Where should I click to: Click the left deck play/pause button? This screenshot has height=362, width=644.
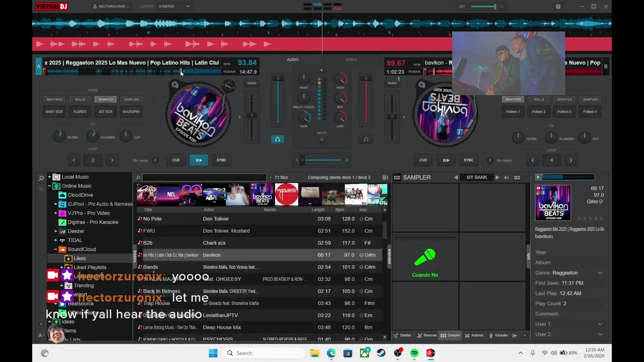pos(199,160)
